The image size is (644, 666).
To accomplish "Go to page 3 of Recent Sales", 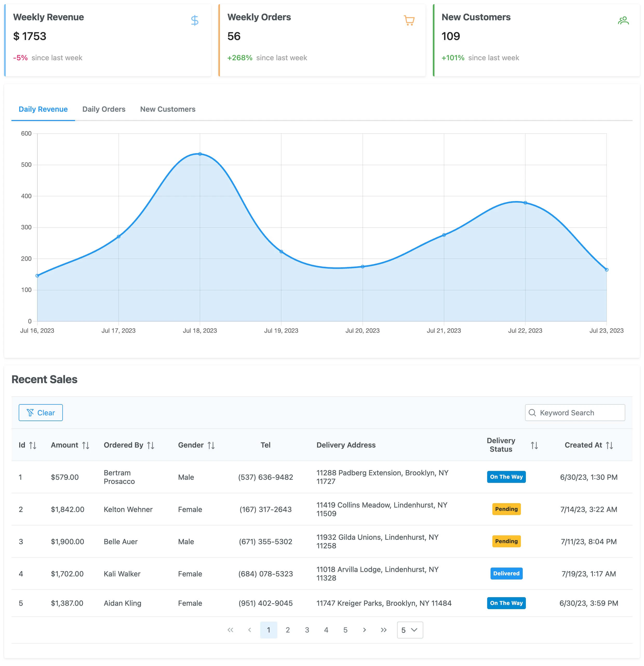I will [x=307, y=630].
